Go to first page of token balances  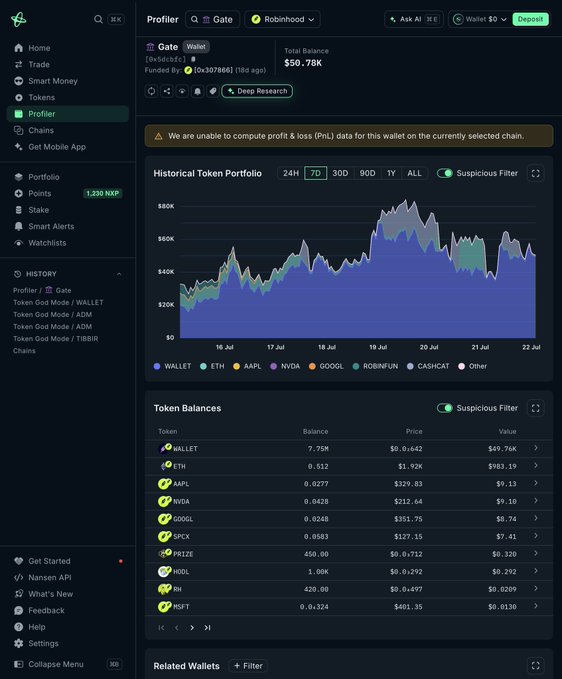coord(161,627)
